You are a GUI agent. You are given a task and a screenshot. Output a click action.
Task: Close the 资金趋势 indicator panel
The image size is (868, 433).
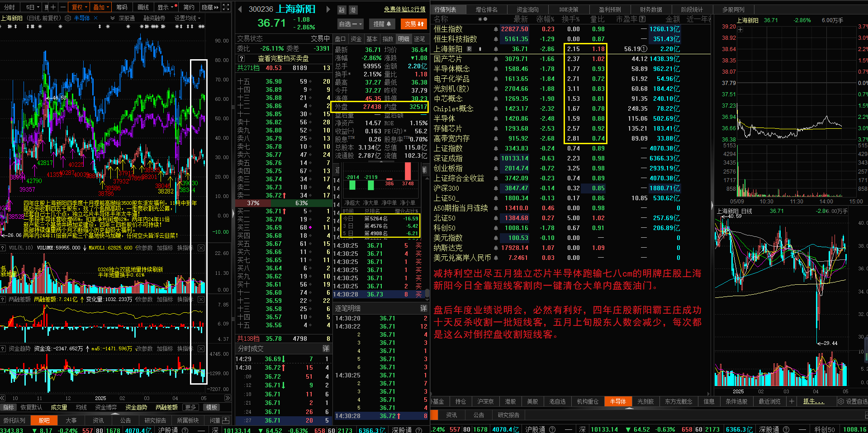[x=201, y=348]
